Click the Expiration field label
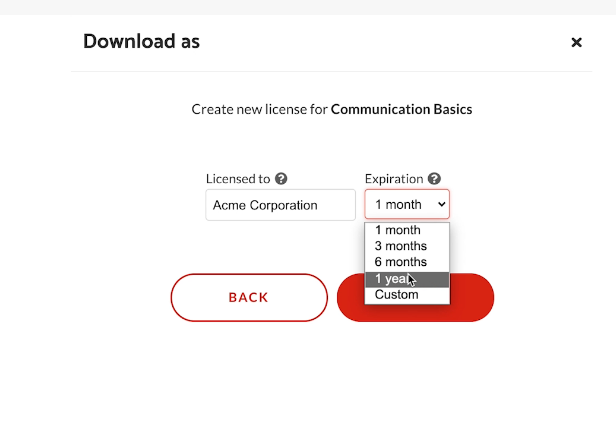The height and width of the screenshot is (424, 616). point(394,179)
